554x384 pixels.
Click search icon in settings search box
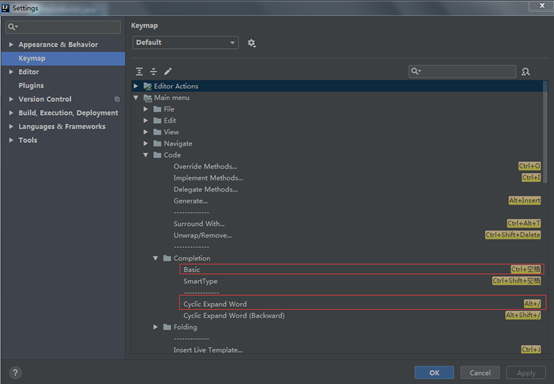12,27
